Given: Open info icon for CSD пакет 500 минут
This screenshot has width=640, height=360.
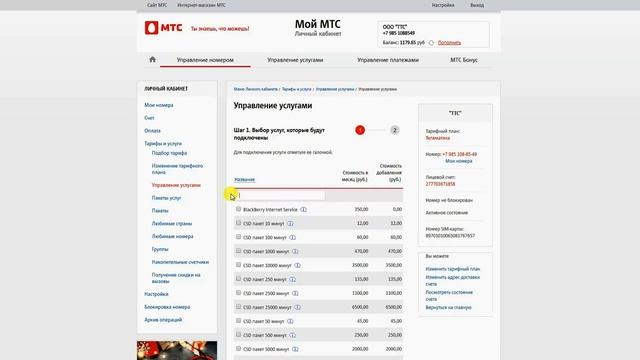Looking at the screenshot, I should pos(292,335).
